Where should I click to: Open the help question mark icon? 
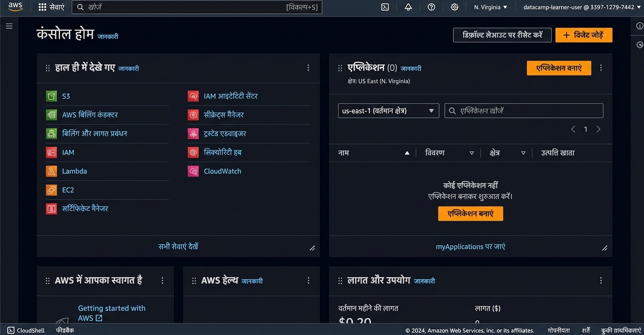pyautogui.click(x=431, y=7)
